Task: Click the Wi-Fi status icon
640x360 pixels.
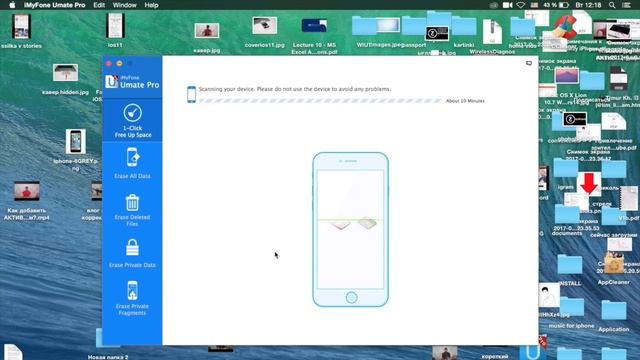Action: (x=521, y=5)
